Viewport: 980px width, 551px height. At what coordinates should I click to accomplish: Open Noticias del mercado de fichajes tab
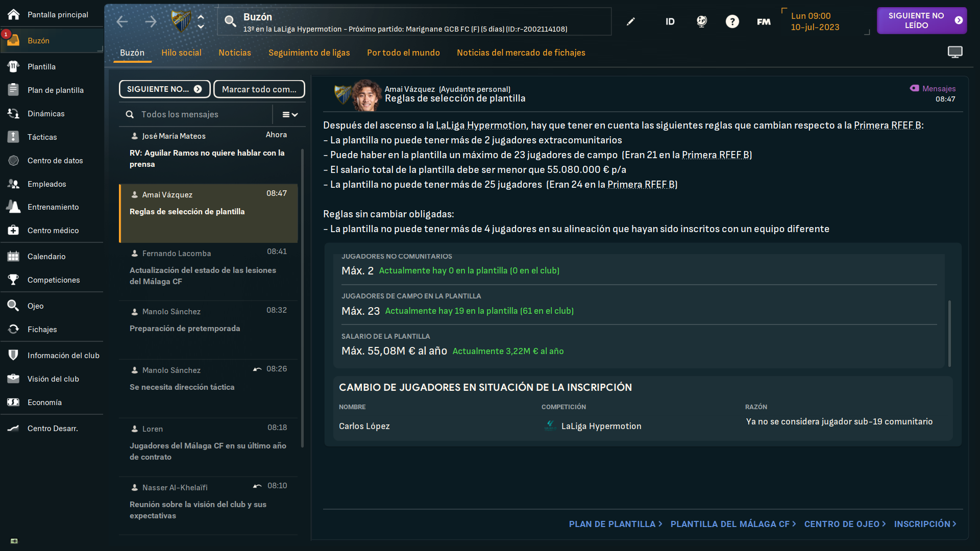click(x=521, y=53)
